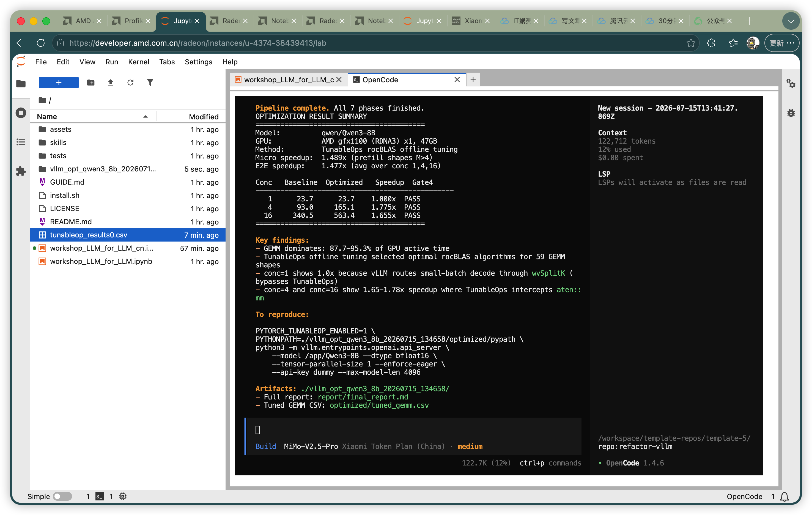Expand the browser tab list chevron

pos(791,21)
